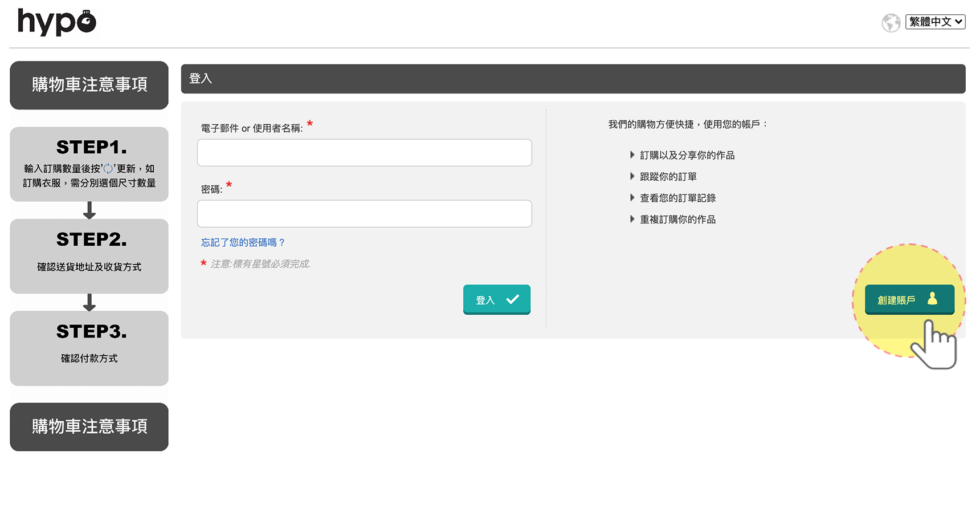Select the STEP3 確認付款方式 box
Screen dimensions: 980x513
click(x=89, y=348)
